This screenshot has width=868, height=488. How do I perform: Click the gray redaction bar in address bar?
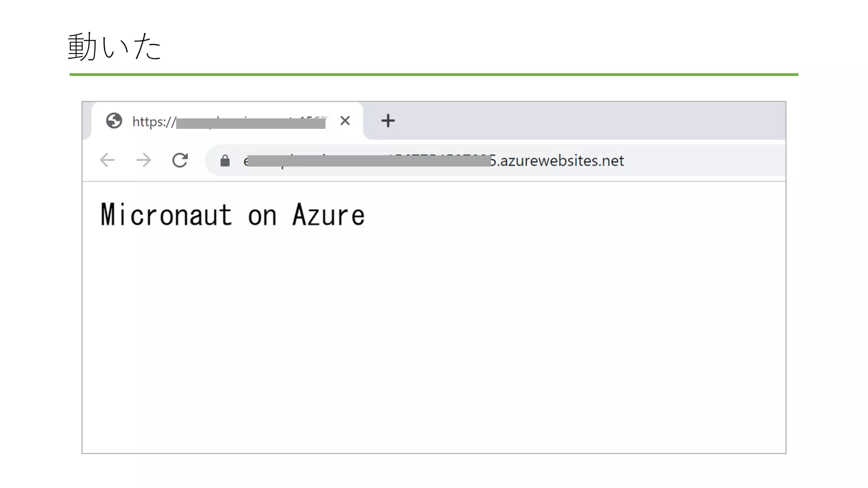pyautogui.click(x=369, y=161)
